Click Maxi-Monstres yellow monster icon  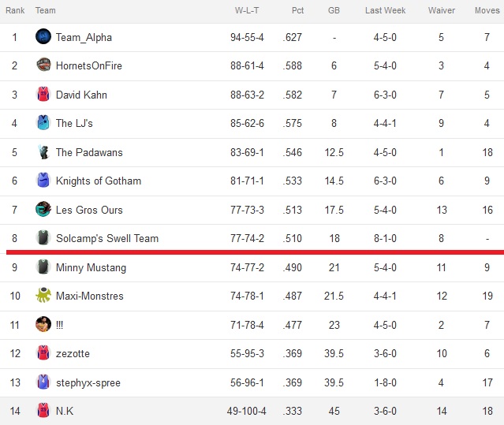pyautogui.click(x=43, y=295)
